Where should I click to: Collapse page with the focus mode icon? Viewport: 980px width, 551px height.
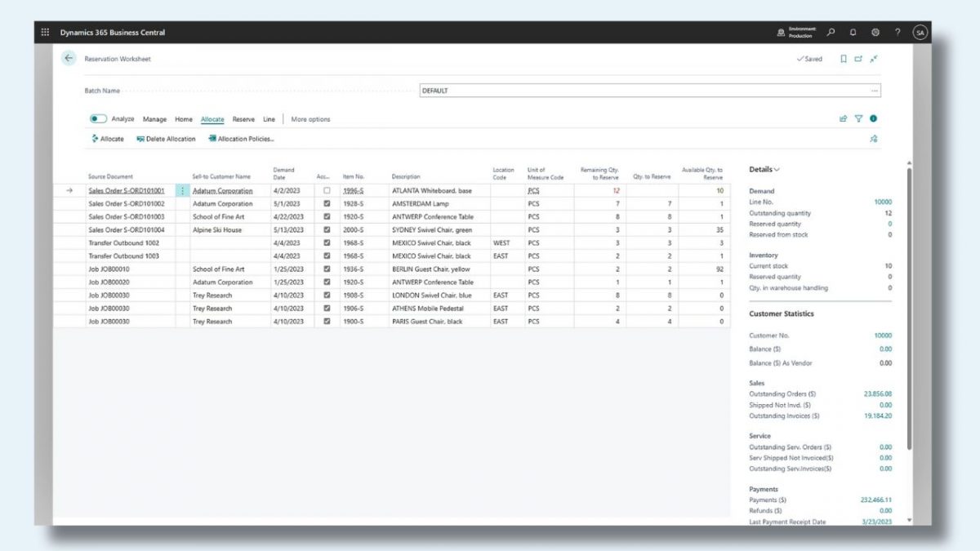coord(874,59)
